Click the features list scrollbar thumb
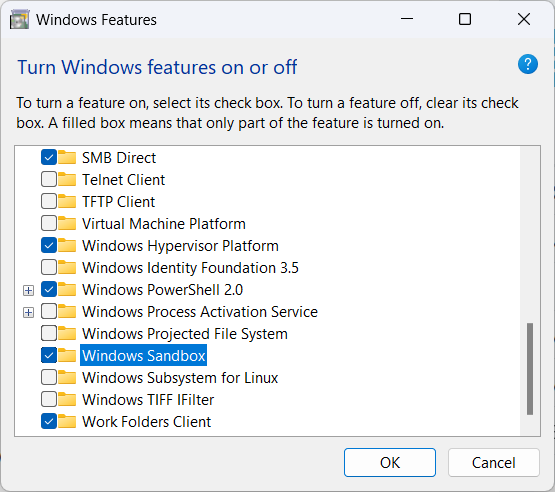Viewport: 555px width, 492px height. pyautogui.click(x=530, y=368)
